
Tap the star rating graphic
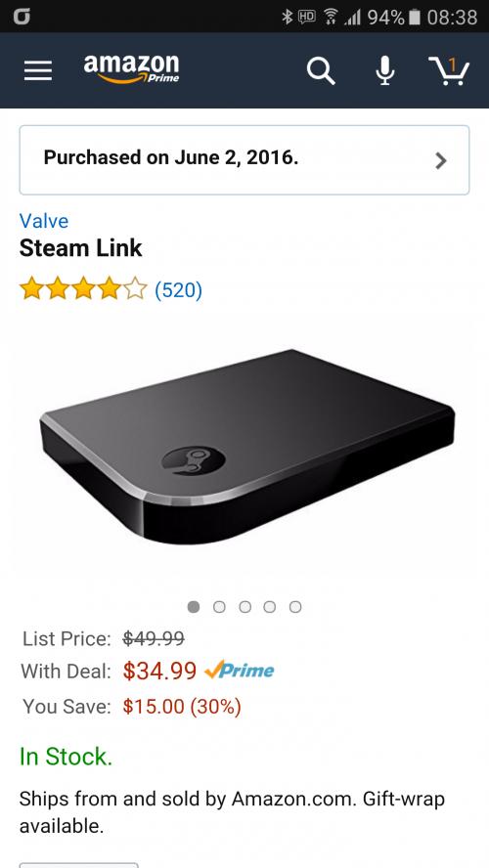coord(83,289)
